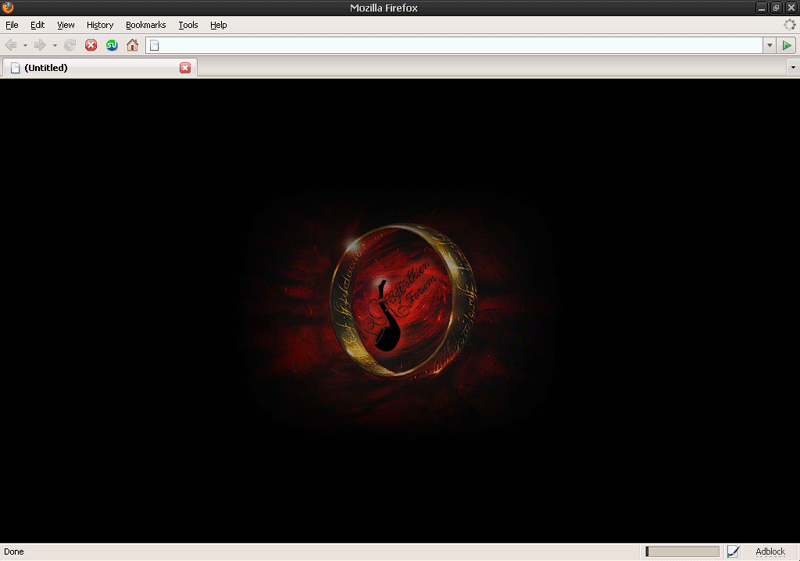Screen dimensions: 800x561
Task: Expand the address bar history dropdown
Action: 769,45
